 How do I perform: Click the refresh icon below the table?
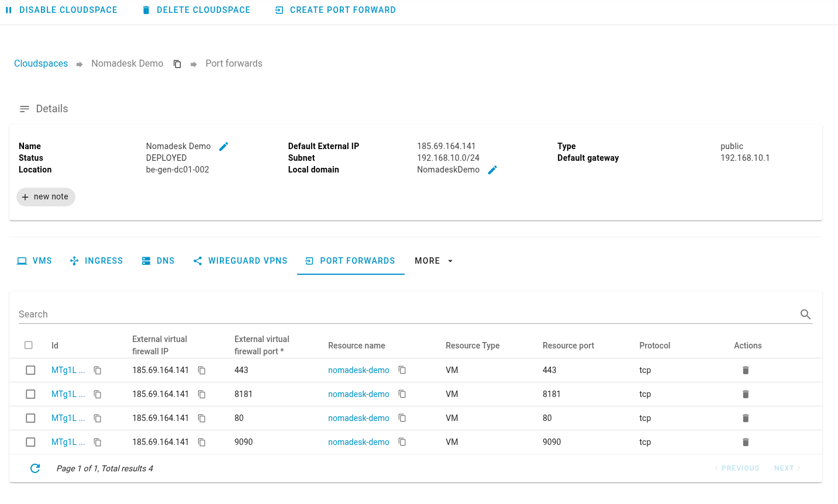(35, 468)
